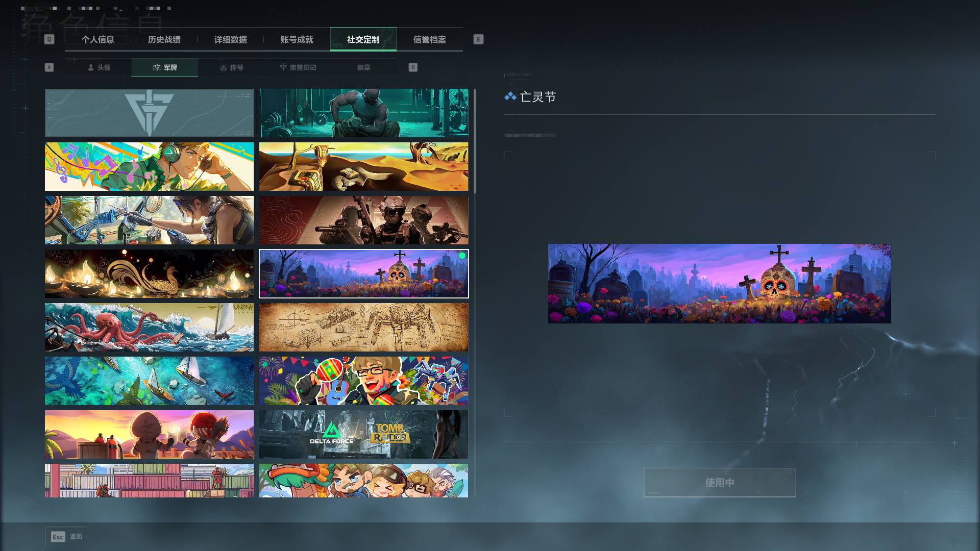Click the dog tag list scrollbar
This screenshot has height=551, width=980.
[x=475, y=141]
